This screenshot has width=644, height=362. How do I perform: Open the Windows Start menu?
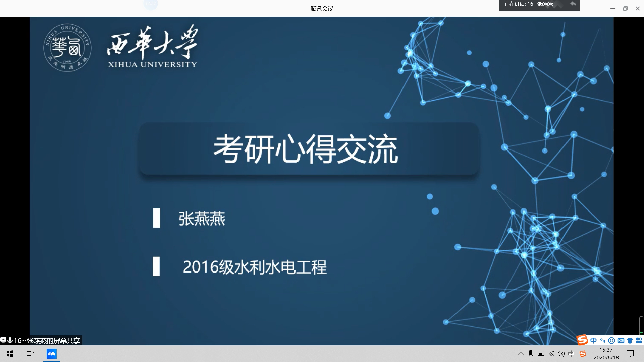[10, 354]
